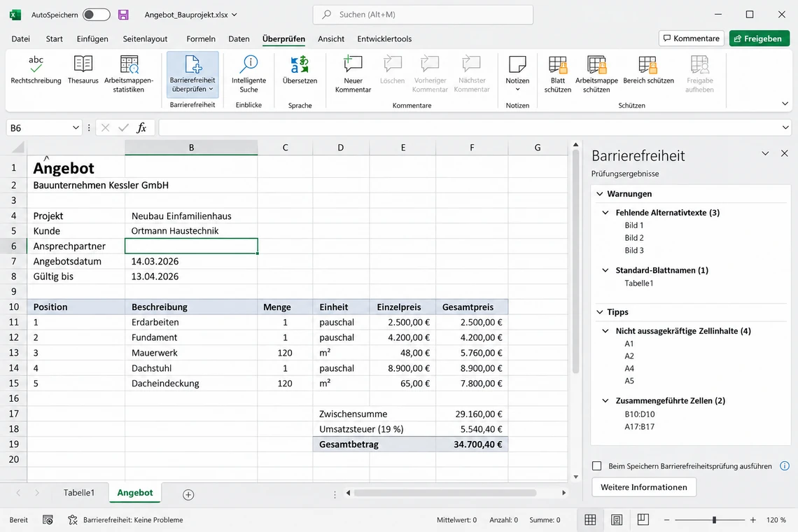Collapse the Warnungen section

[x=600, y=193]
